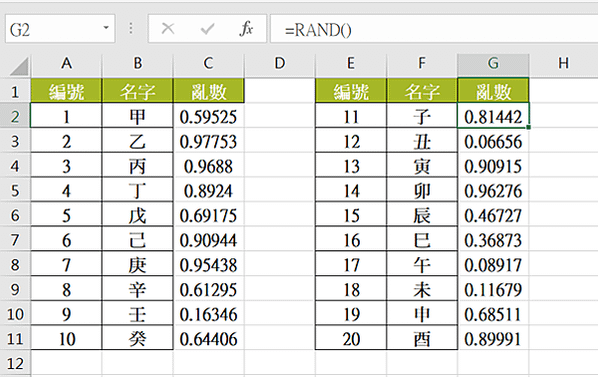Select column C header
Image resolution: width=598 pixels, height=377 pixels.
click(x=209, y=64)
